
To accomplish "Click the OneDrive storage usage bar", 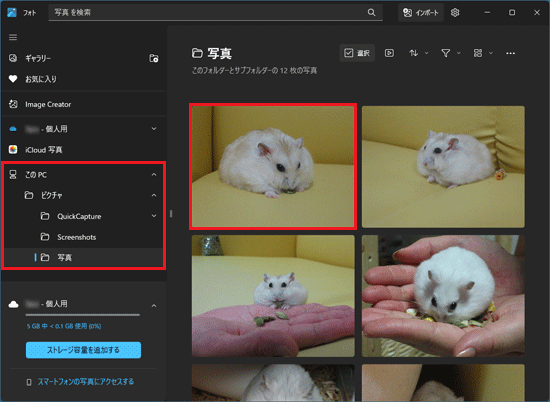I will 83,315.
